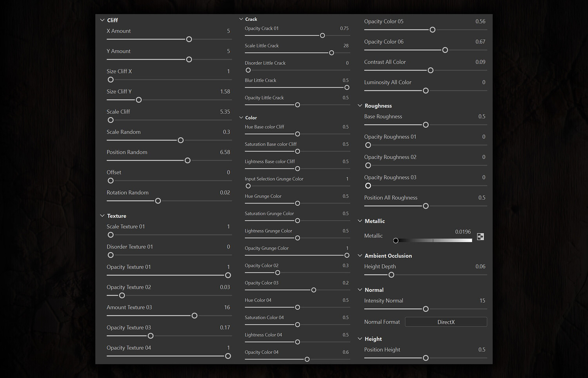
Task: Click the Position Random value 6.58
Action: point(225,152)
